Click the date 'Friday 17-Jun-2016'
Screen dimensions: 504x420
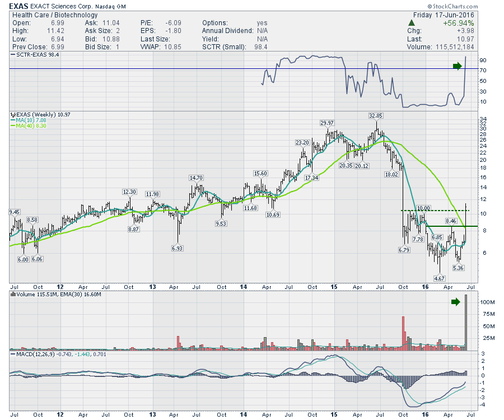(x=444, y=15)
